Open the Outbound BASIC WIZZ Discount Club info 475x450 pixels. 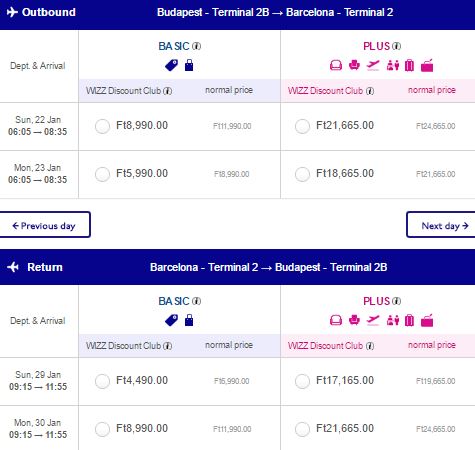[x=168, y=91]
